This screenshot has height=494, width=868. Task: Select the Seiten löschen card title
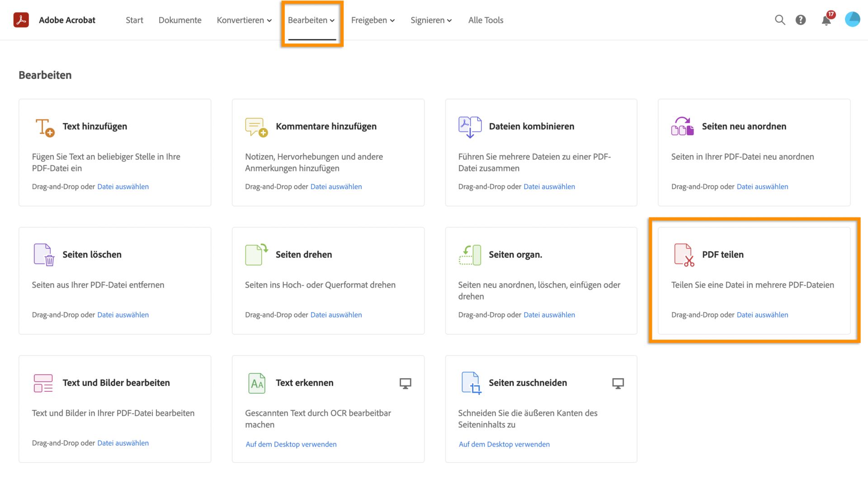point(92,255)
